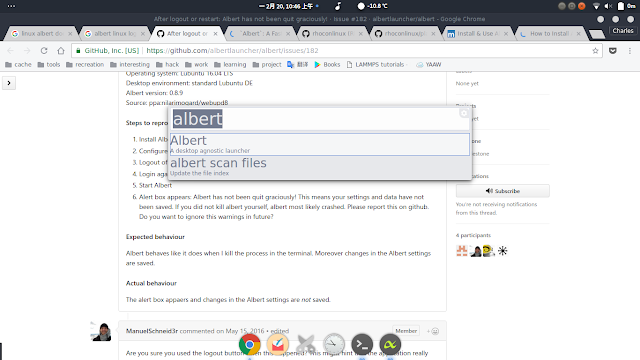Open the tools bookmarks folder
Screen dimensions: 640x360
click(x=49, y=64)
